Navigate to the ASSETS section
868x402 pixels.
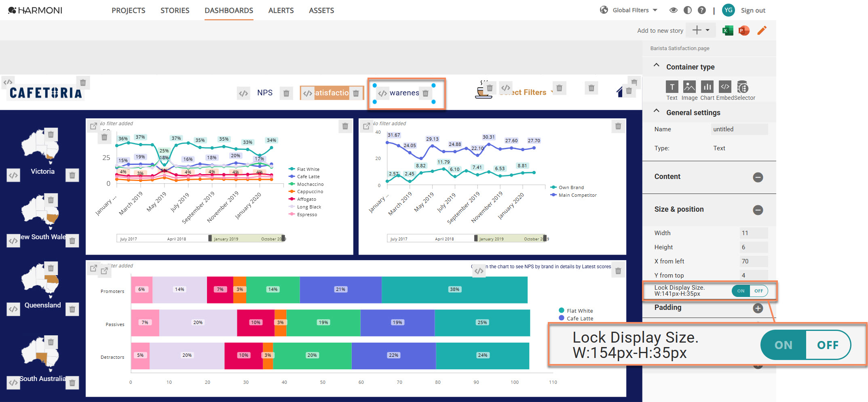(321, 11)
